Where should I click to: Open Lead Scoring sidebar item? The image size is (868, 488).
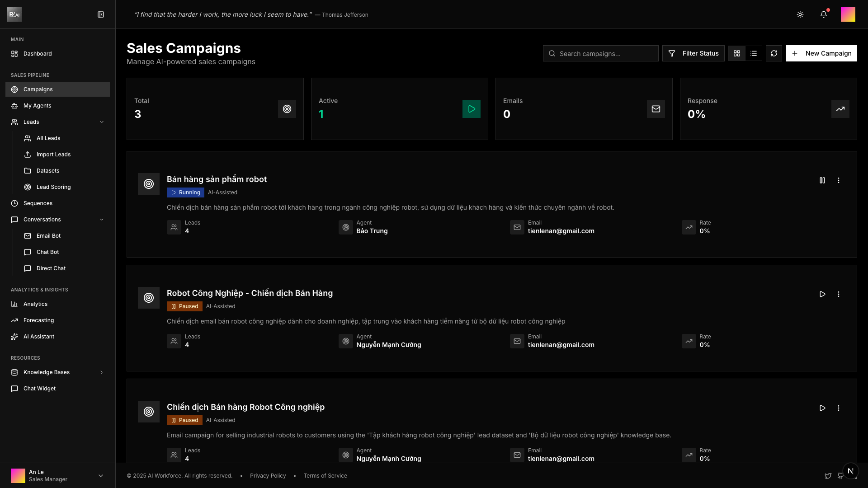(x=53, y=187)
